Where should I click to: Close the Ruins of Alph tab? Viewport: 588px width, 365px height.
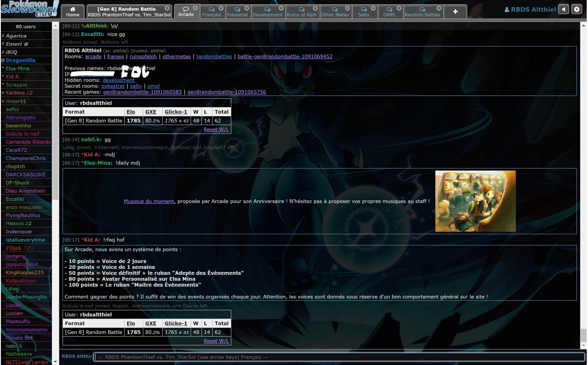315,8
